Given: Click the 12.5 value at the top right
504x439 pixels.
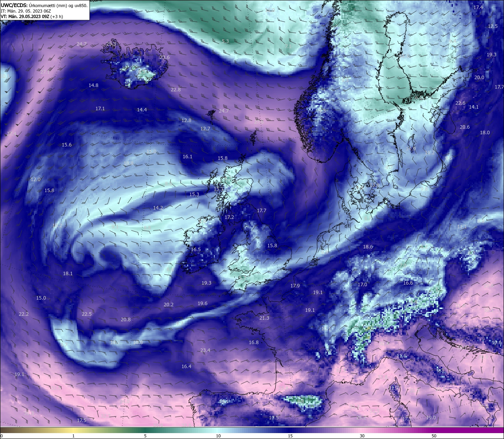Looking at the screenshot, I should pyautogui.click(x=493, y=26).
